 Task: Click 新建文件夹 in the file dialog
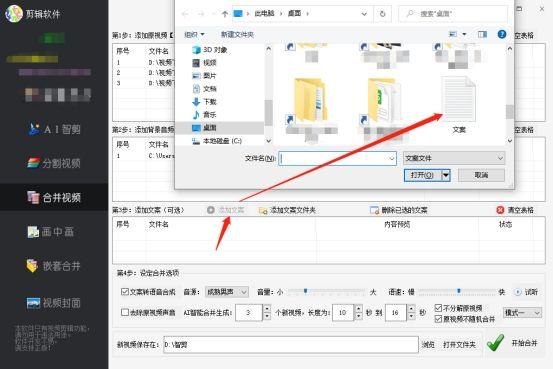[x=237, y=34]
